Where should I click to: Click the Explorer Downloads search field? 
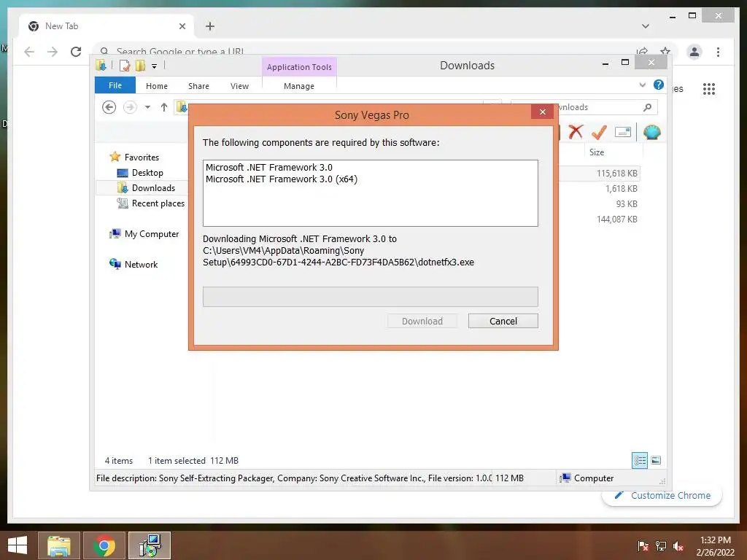pos(584,107)
